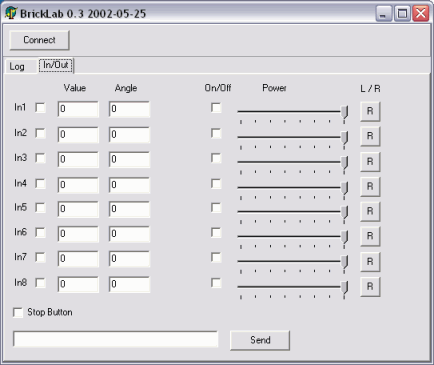The height and width of the screenshot is (365, 434).
Task: Toggle On/Off checkbox in the In4 row
Action: click(216, 184)
